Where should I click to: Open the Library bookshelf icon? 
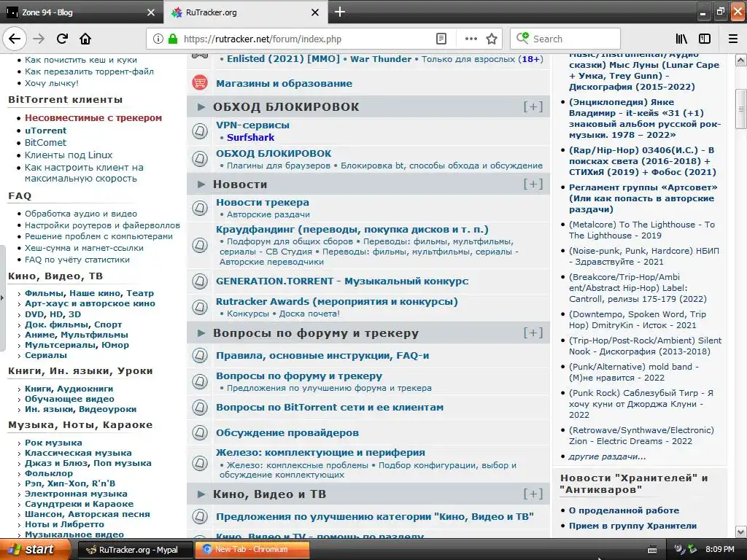point(681,39)
